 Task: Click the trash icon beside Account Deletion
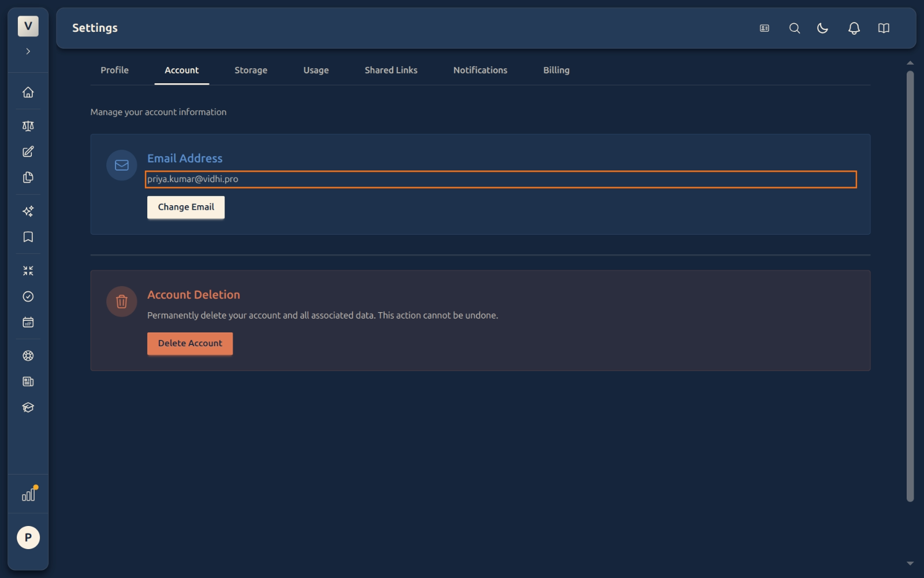[121, 302]
